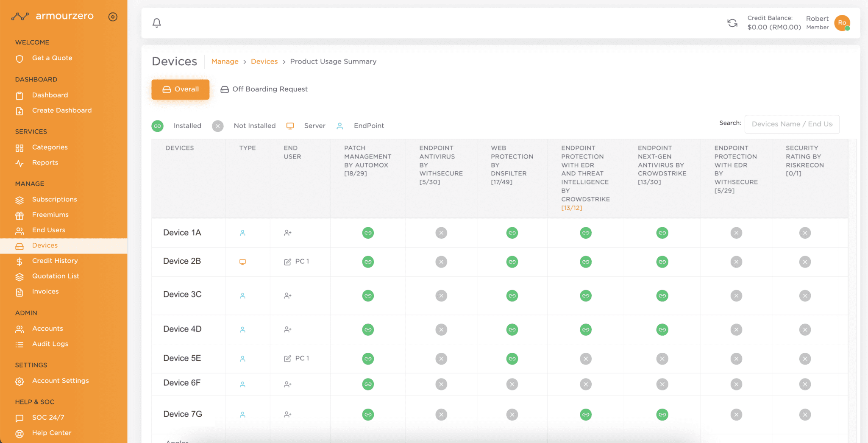Click the refresh sync icon near Credit Balance
The height and width of the screenshot is (443, 868).
[x=732, y=23]
